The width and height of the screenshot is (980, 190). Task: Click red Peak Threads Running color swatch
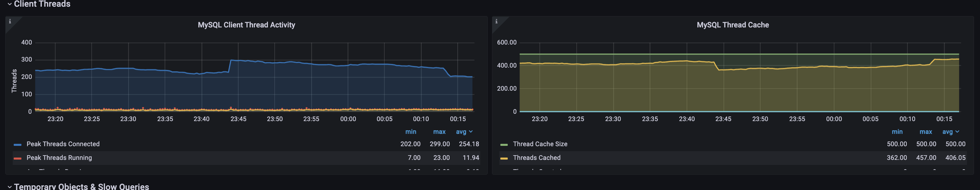click(x=17, y=159)
